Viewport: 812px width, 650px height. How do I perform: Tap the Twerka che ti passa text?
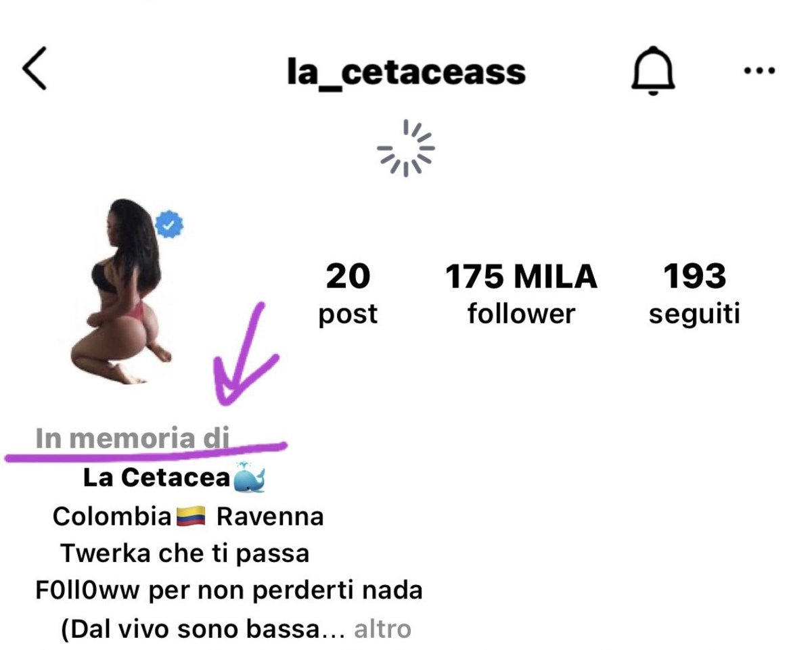point(185,553)
